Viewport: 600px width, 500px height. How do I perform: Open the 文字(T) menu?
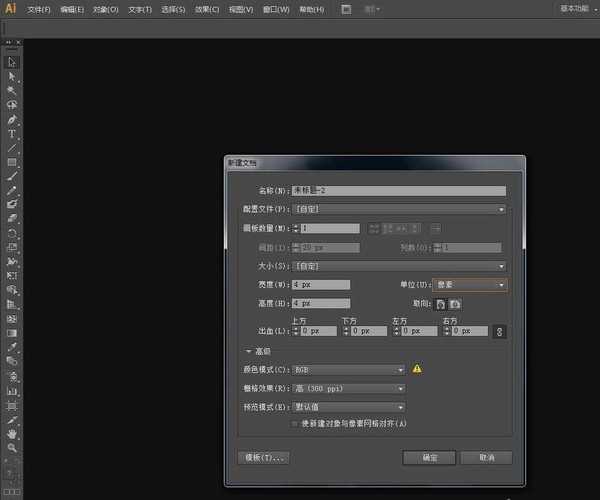click(x=140, y=10)
